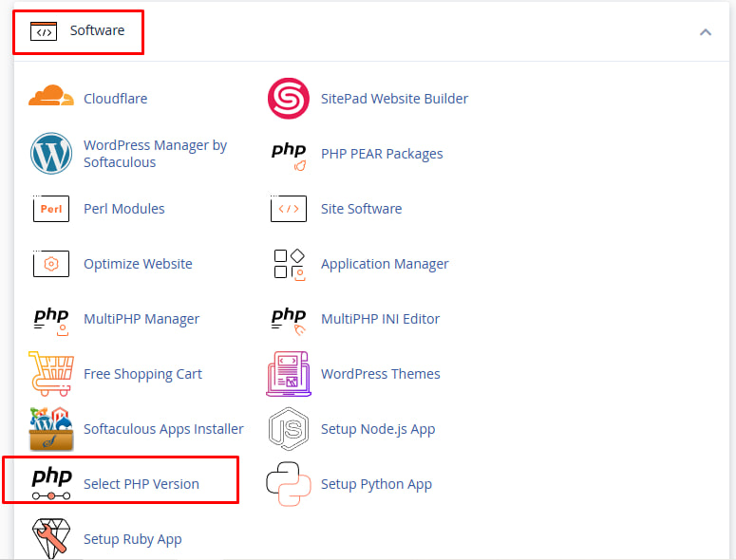Click the Application Manager shapes icon
The width and height of the screenshot is (736, 560).
tap(289, 265)
